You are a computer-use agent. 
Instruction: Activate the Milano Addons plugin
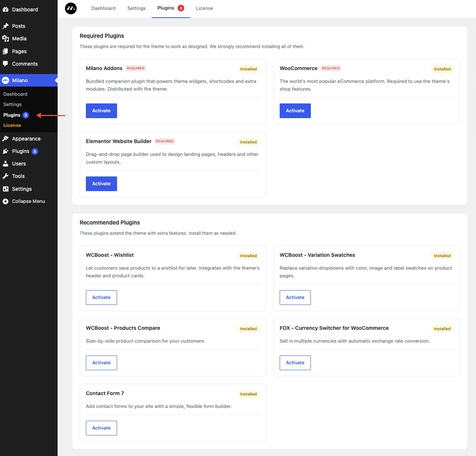coord(101,111)
